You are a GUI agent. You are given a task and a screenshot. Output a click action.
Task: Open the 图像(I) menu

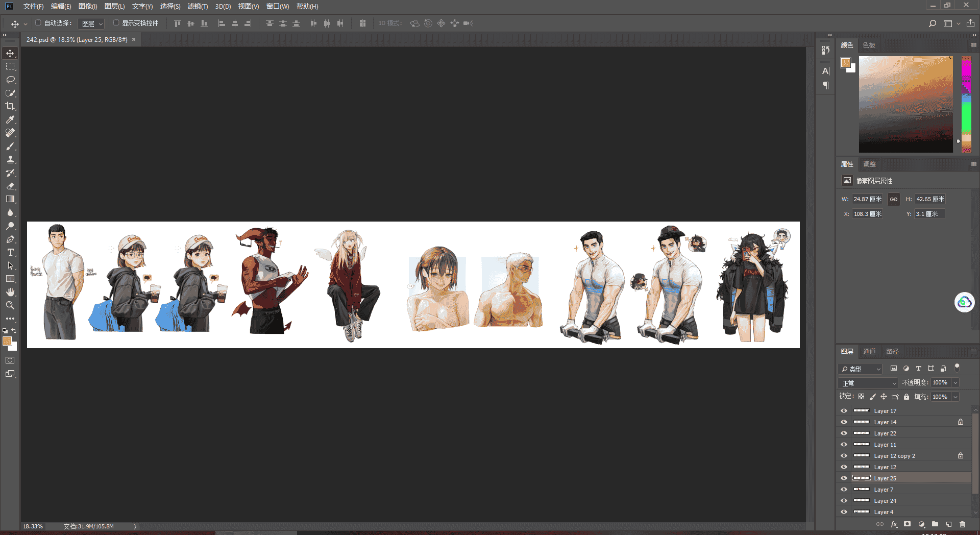[88, 7]
